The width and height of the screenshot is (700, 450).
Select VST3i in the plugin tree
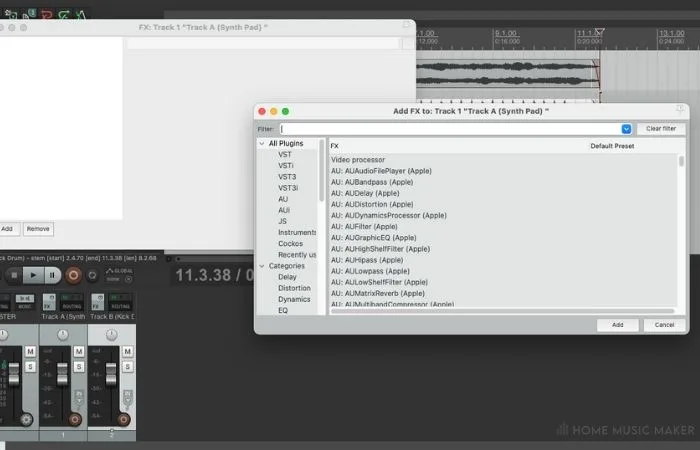288,188
